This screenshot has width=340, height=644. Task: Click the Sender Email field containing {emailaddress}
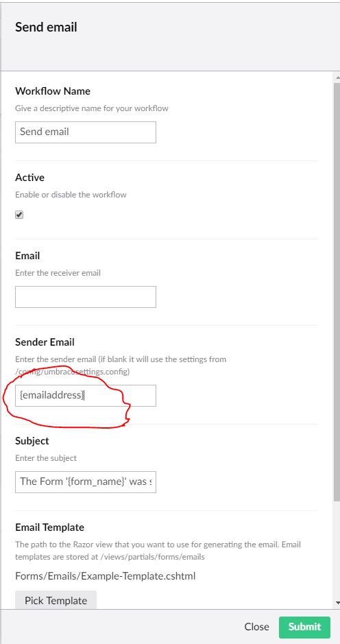coord(86,396)
